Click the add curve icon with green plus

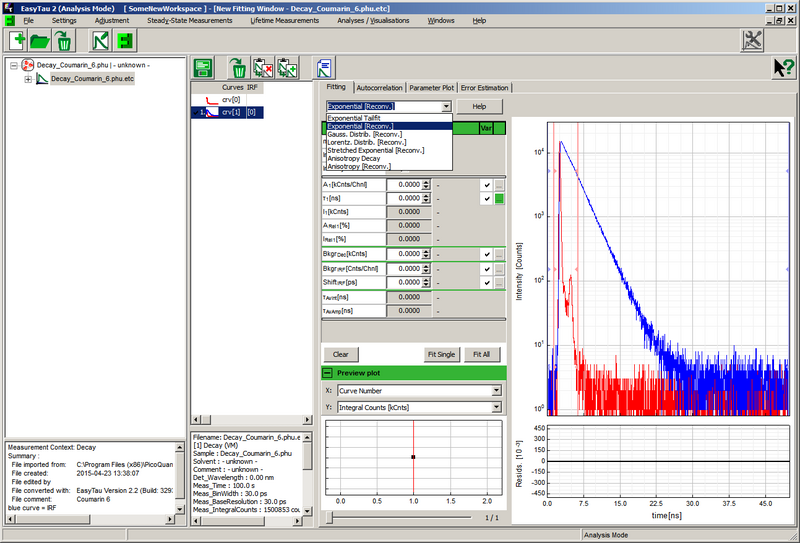pyautogui.click(x=288, y=68)
